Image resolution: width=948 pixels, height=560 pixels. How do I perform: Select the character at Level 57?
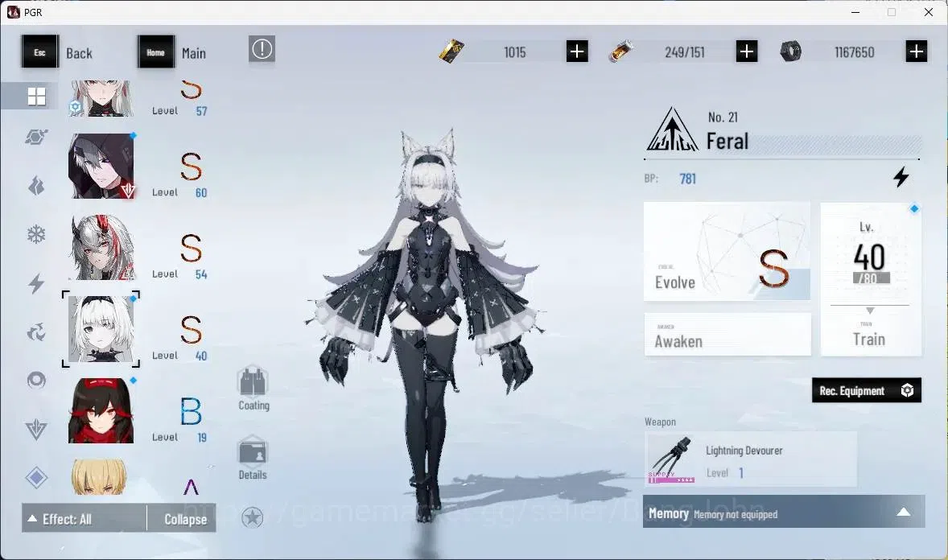tap(101, 98)
